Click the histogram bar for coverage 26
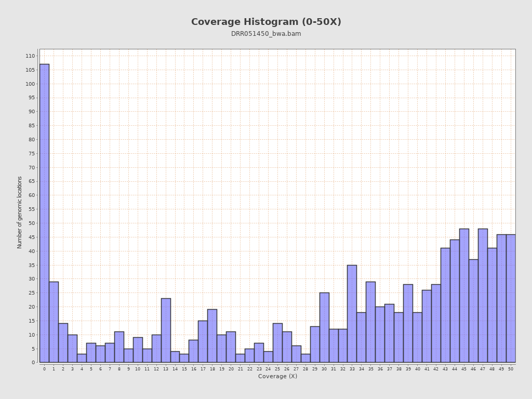This screenshot has height=399, width=532. [x=287, y=347]
